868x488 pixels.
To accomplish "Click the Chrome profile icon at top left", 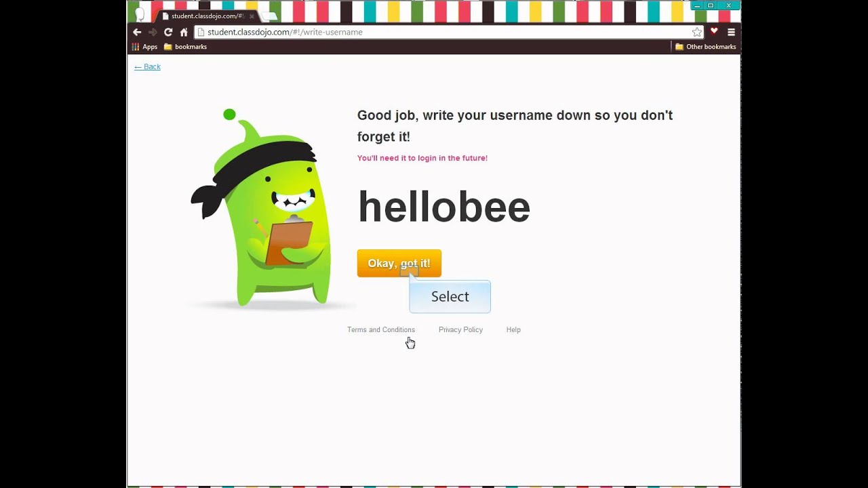I will click(x=140, y=15).
